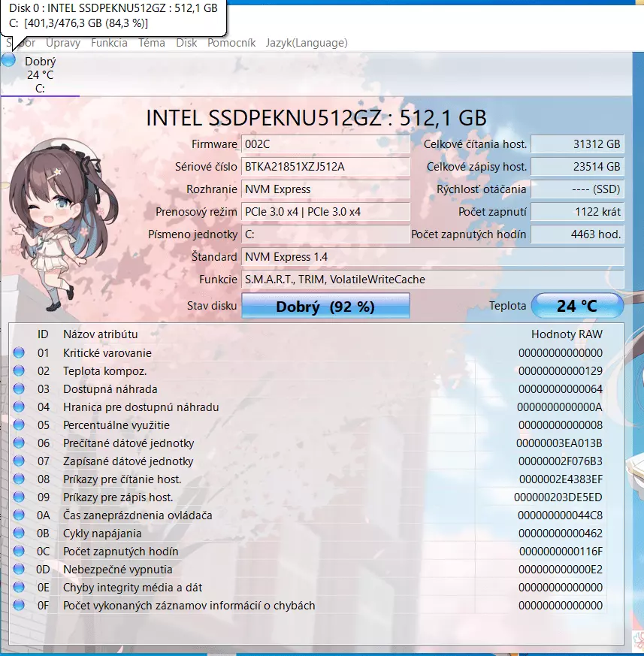644x656 pixels.
Task: Click status icon for Chyby integrity média row
Action: coord(19,587)
